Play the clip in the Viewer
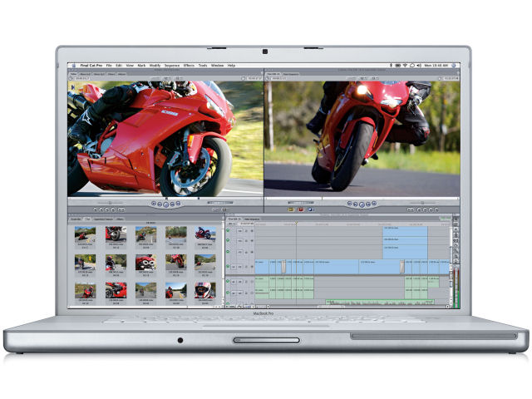This screenshot has width=532, height=399. (x=165, y=204)
